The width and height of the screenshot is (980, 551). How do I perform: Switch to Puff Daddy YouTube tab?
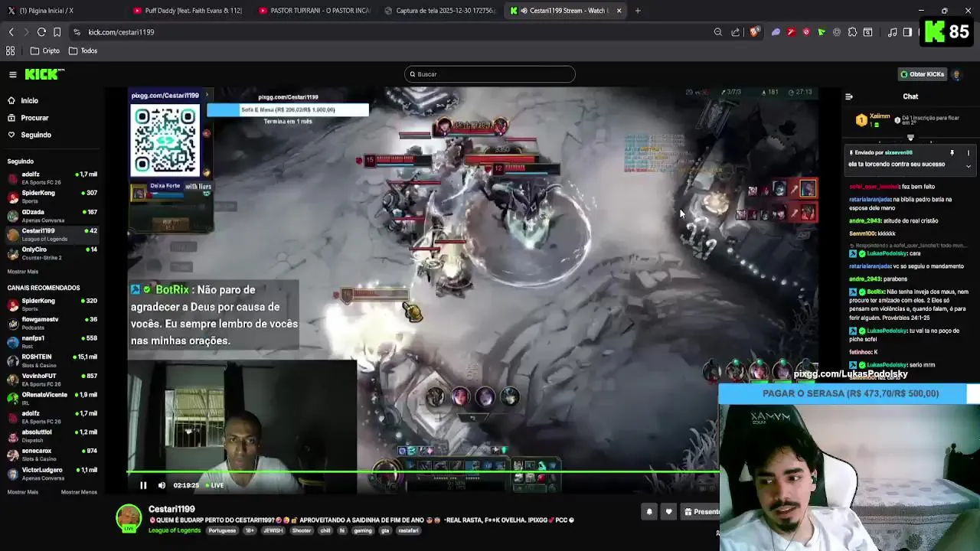point(188,11)
